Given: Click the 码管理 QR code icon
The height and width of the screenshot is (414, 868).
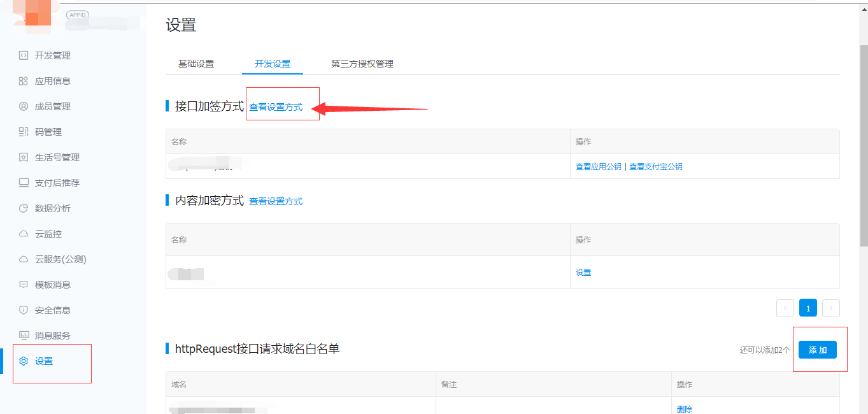Looking at the screenshot, I should (24, 132).
